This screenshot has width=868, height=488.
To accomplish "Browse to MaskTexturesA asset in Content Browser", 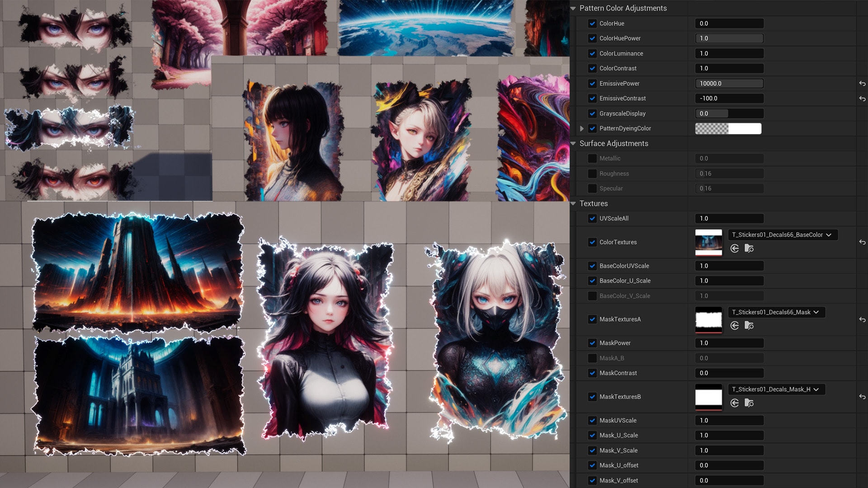I will [x=749, y=326].
